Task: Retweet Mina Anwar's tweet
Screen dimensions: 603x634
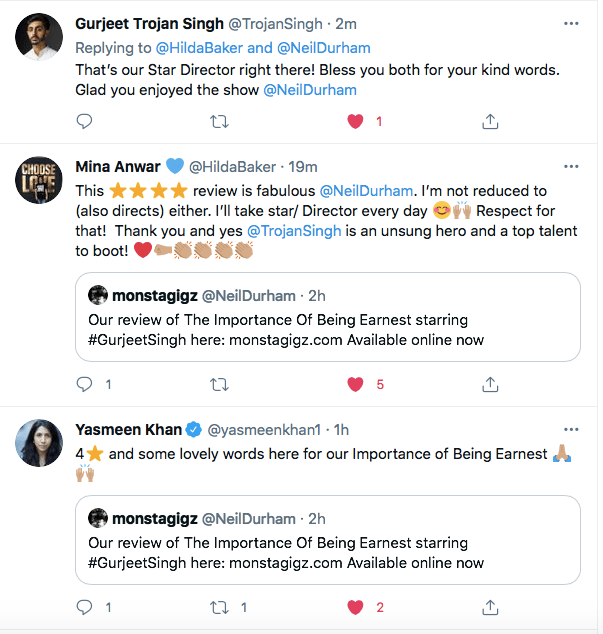Action: (220, 384)
